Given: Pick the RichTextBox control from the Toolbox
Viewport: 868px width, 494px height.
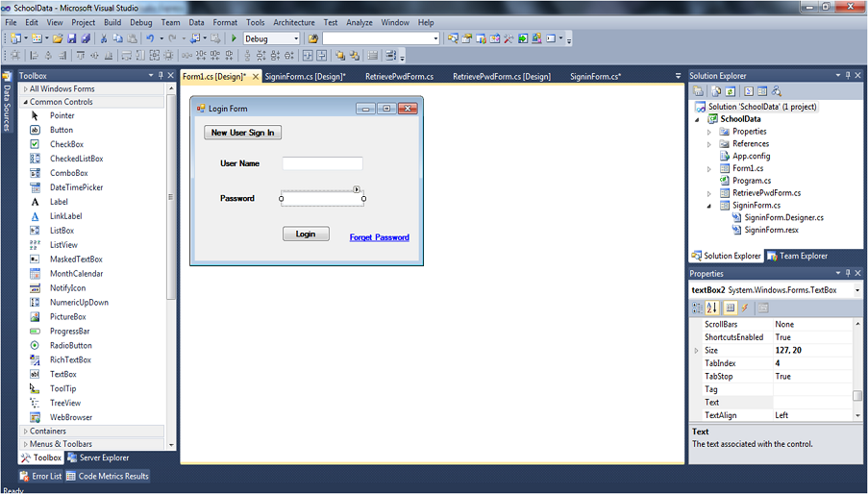Looking at the screenshot, I should point(70,359).
